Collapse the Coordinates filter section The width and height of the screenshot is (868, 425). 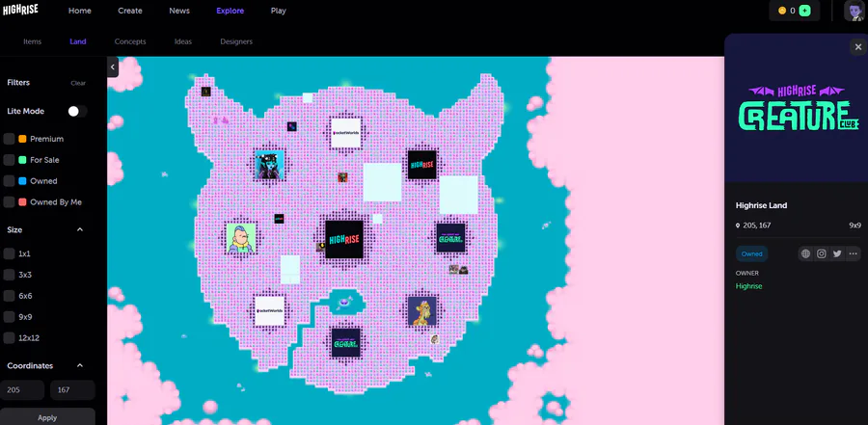point(80,366)
